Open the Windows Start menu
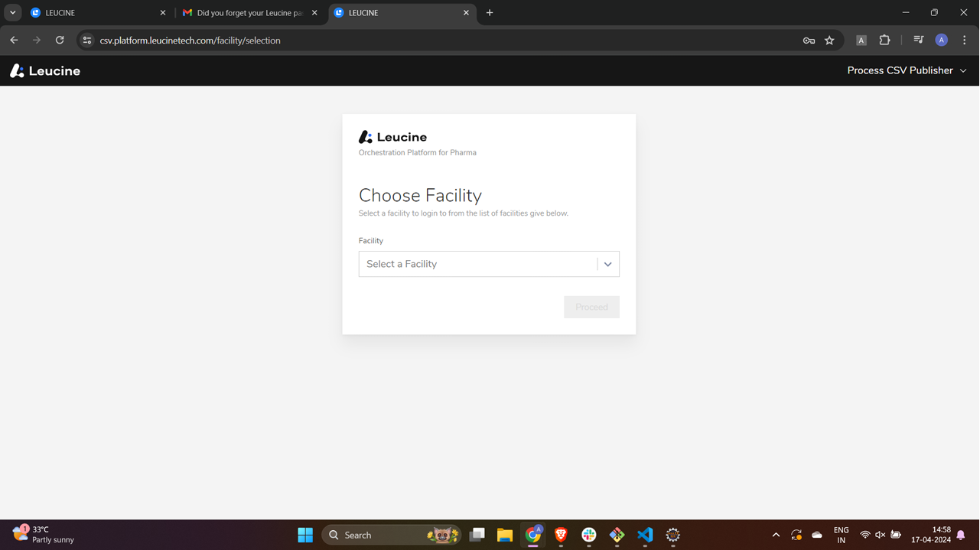This screenshot has width=980, height=550. tap(305, 535)
